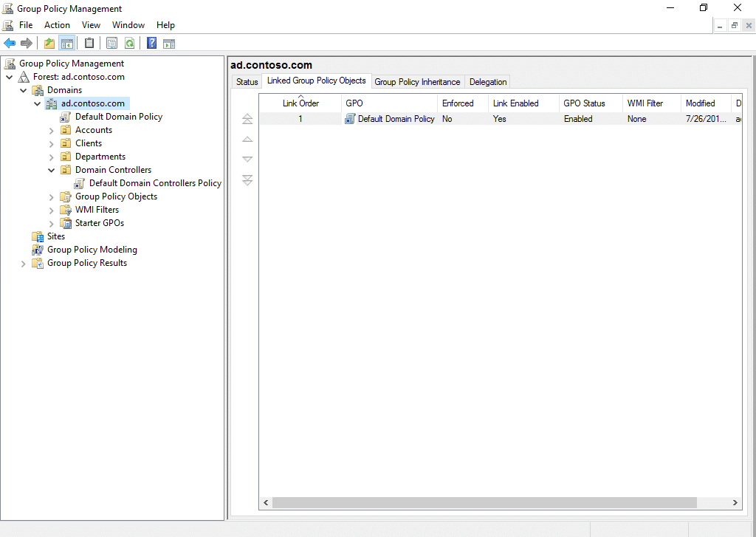Click the Group Policy Objects folder icon
The image size is (756, 537).
(66, 196)
